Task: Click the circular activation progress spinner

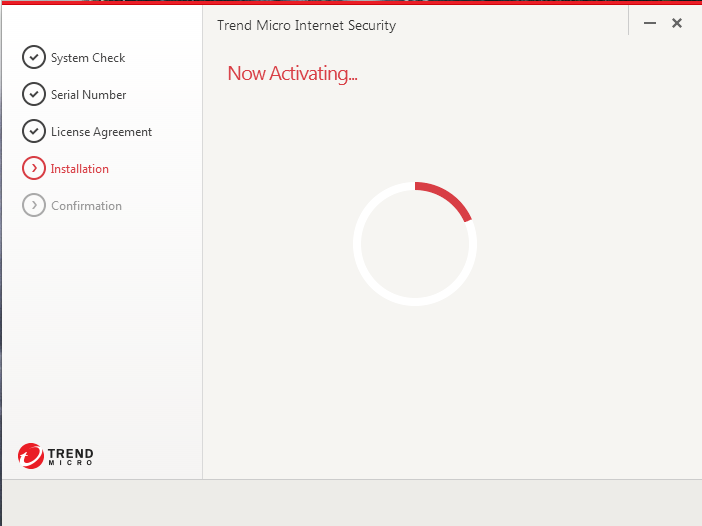Action: [x=415, y=244]
